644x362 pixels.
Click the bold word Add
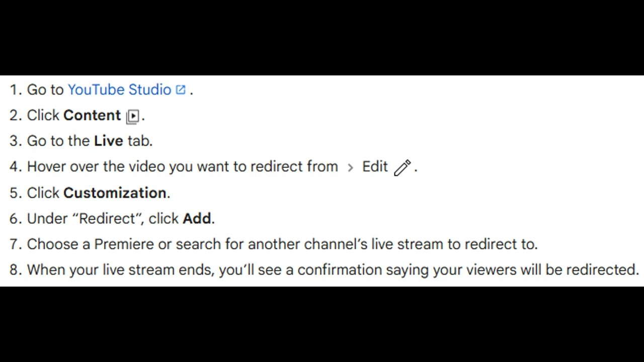(197, 218)
